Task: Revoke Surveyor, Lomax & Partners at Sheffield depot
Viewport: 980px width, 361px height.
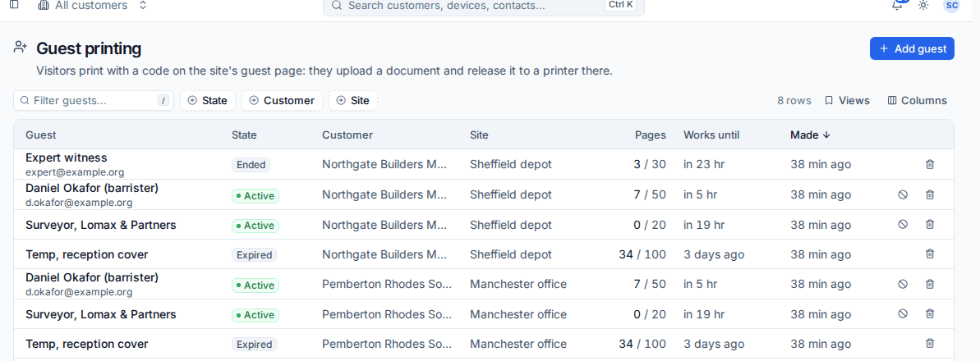Action: tap(903, 224)
